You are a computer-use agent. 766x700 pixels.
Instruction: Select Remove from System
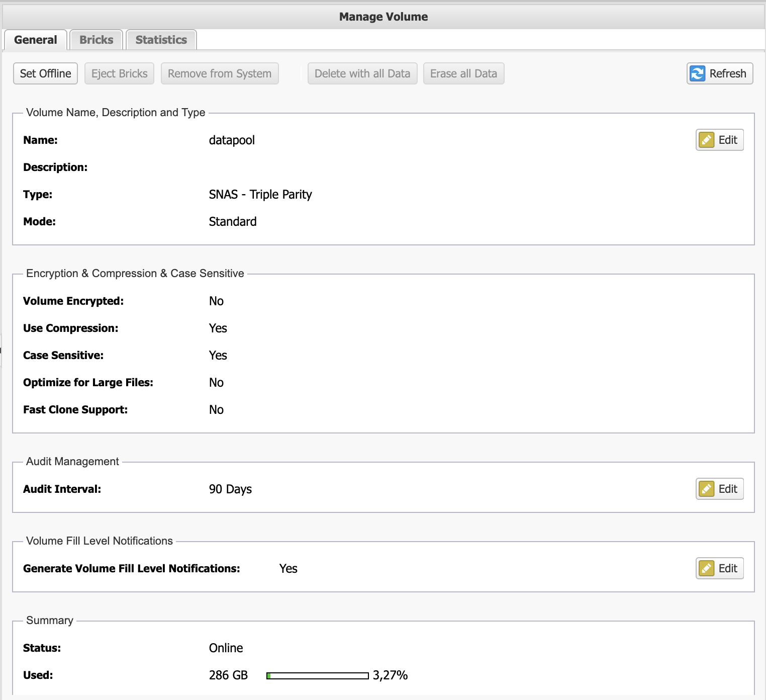click(219, 73)
